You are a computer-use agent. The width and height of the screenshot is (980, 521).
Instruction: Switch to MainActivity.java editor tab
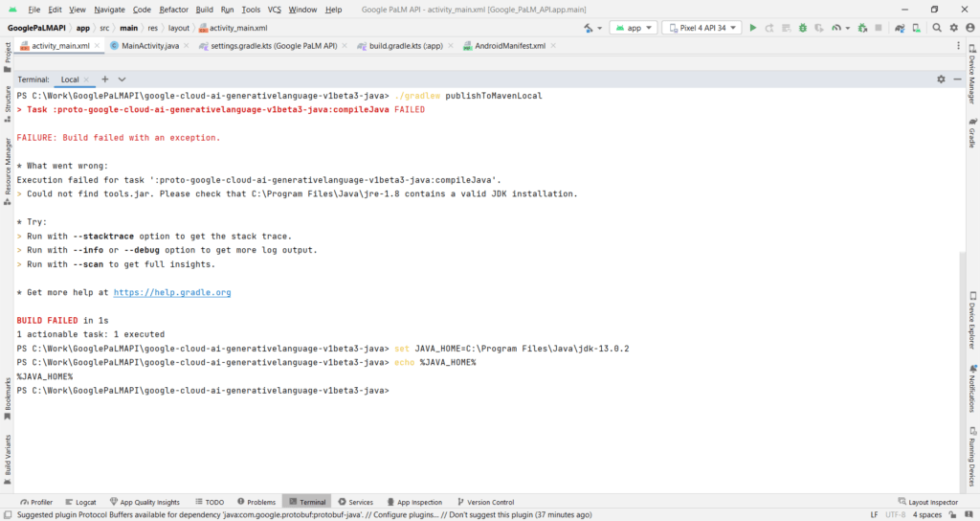[x=150, y=46]
